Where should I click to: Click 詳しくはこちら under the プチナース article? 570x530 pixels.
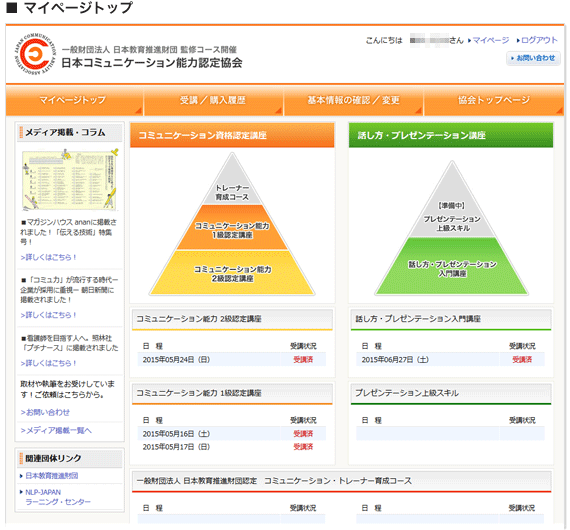pyautogui.click(x=48, y=363)
